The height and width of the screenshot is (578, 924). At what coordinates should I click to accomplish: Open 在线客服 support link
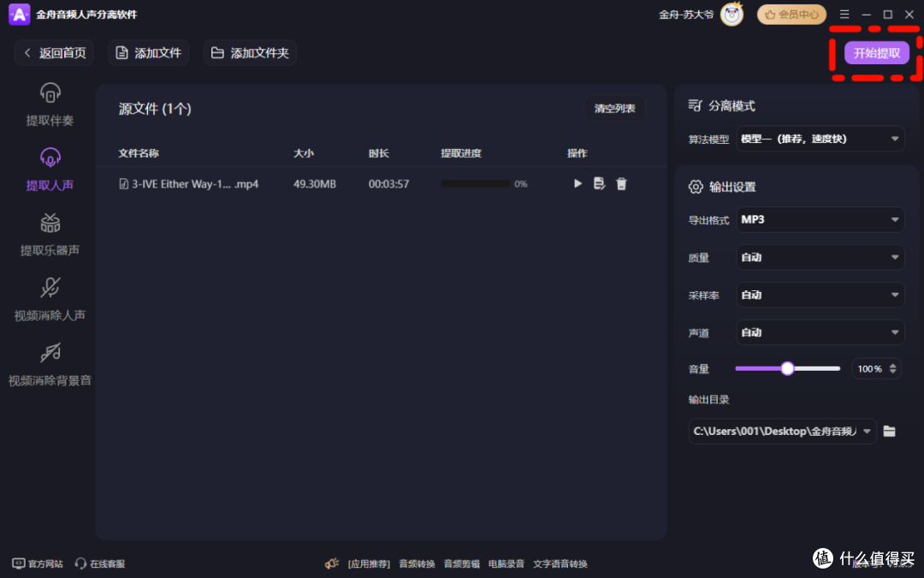[x=100, y=563]
